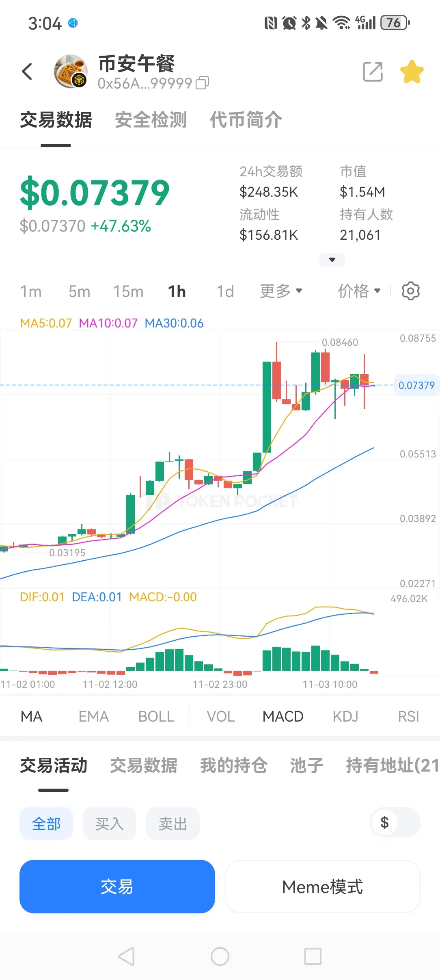
Task: Filter trades by 全部
Action: 46,824
